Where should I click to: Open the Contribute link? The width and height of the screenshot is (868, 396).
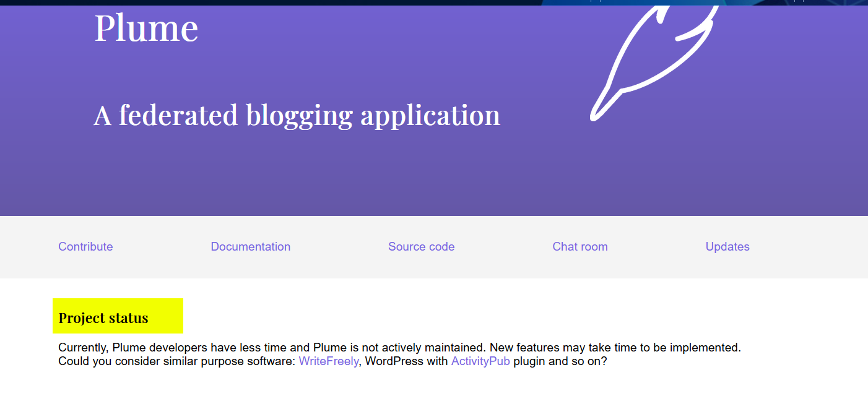point(85,246)
